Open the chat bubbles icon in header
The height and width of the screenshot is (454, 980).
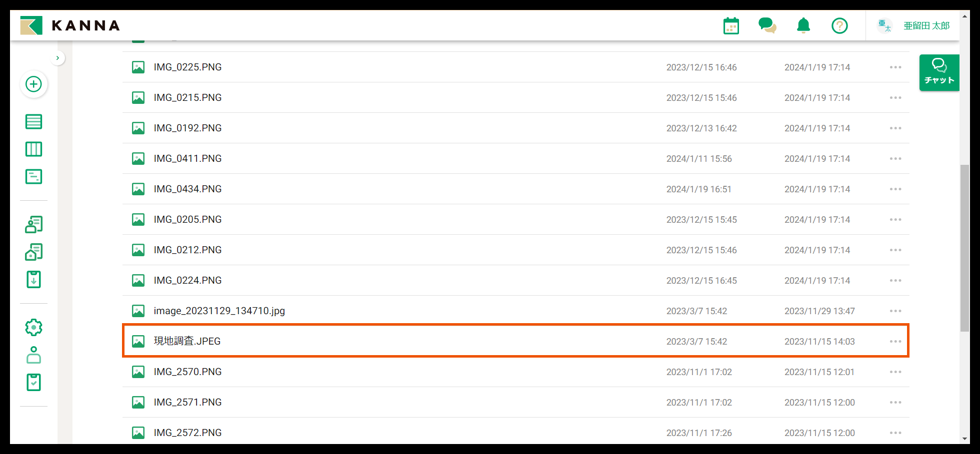[x=767, y=25]
